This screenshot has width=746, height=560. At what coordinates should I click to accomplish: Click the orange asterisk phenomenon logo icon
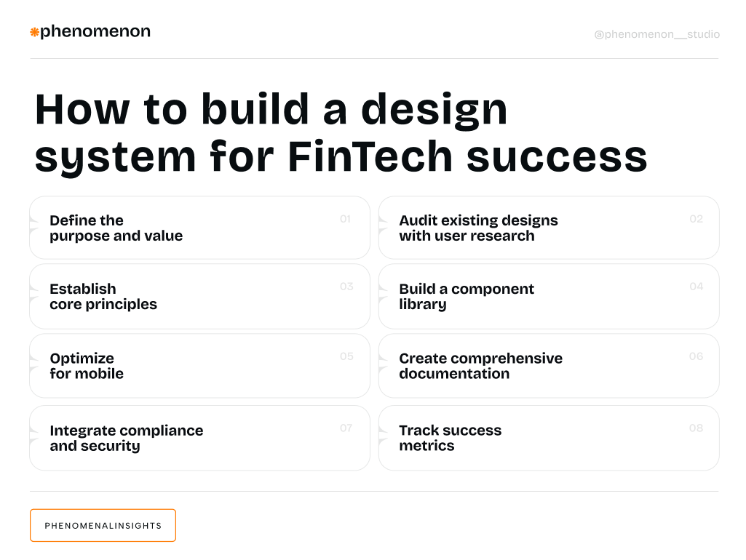34,32
